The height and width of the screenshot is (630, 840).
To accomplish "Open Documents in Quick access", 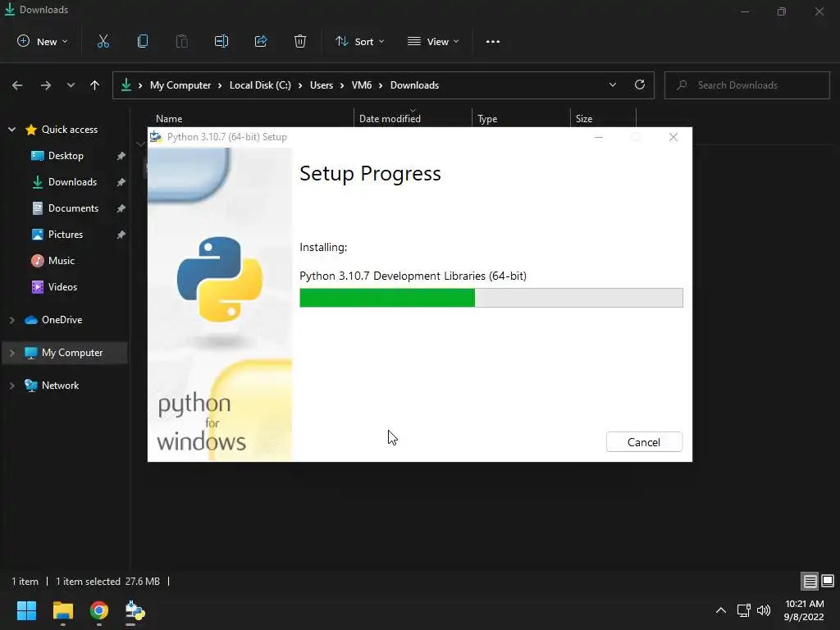I will pyautogui.click(x=73, y=208).
